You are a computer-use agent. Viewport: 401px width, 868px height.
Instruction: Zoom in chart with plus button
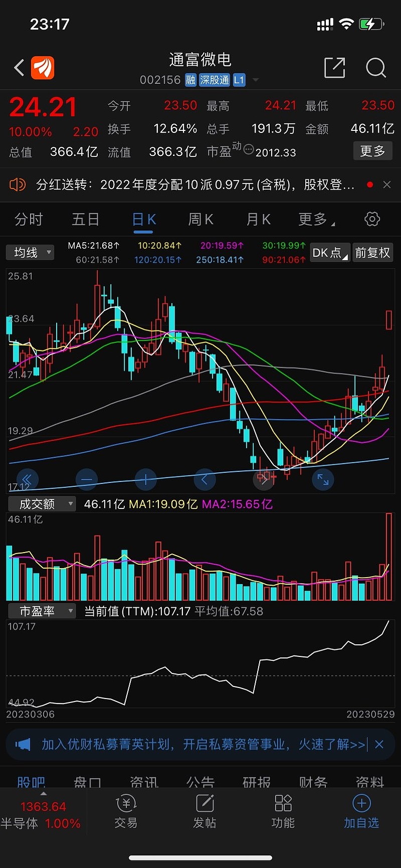(145, 480)
